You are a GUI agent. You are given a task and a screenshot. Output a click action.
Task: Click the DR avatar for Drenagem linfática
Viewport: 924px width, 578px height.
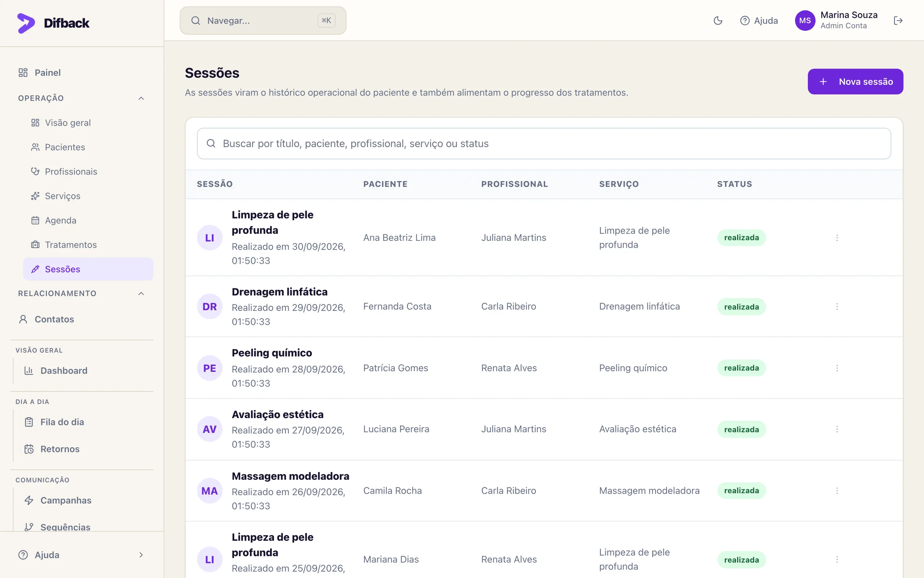point(209,306)
